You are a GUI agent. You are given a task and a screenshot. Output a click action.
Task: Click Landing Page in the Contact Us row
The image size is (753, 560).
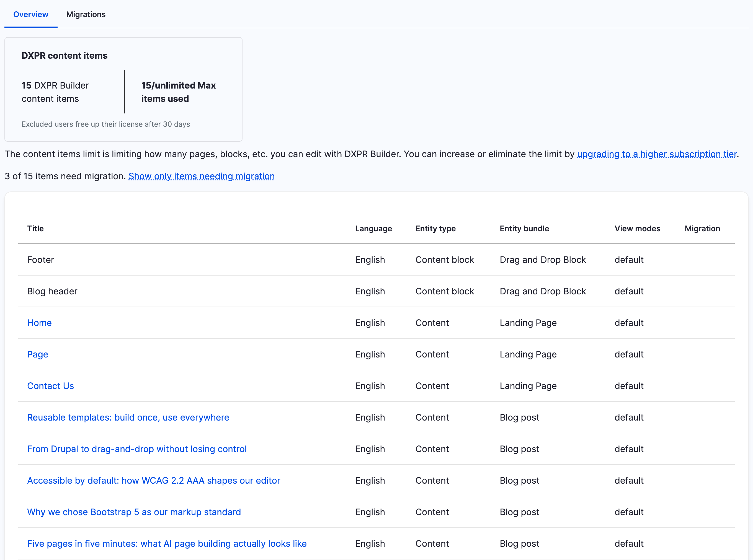click(528, 386)
